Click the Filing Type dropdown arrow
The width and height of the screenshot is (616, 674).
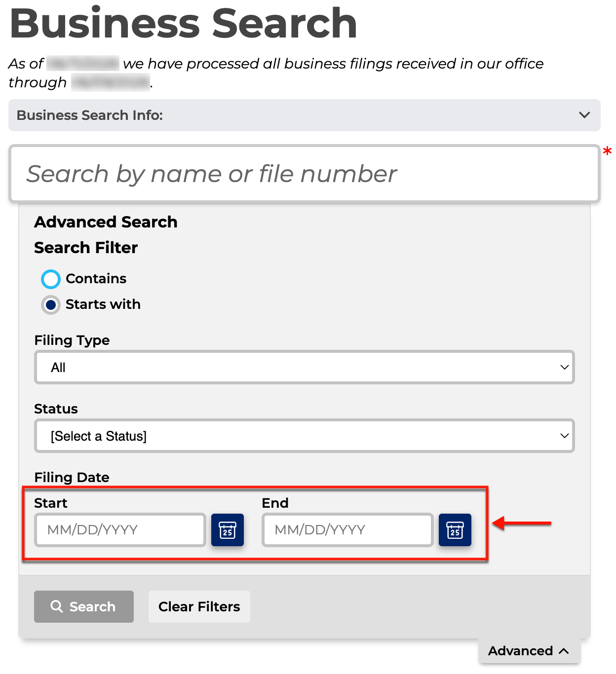click(564, 368)
